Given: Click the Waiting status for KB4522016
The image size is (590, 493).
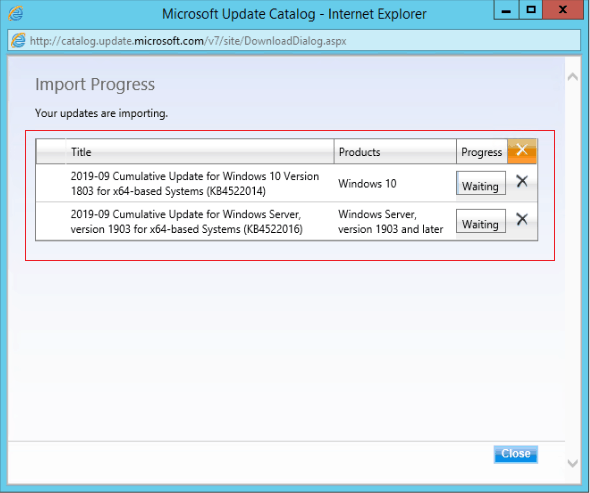Looking at the screenshot, I should [481, 221].
